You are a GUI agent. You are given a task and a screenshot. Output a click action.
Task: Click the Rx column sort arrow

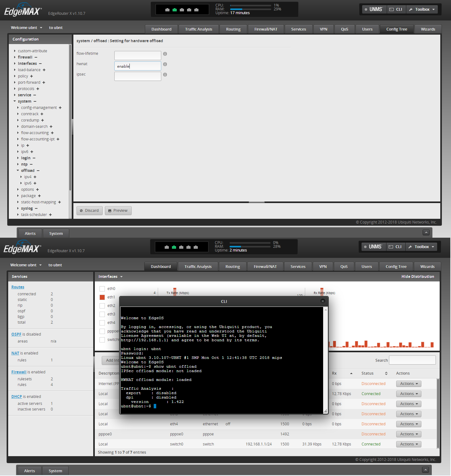(x=351, y=373)
